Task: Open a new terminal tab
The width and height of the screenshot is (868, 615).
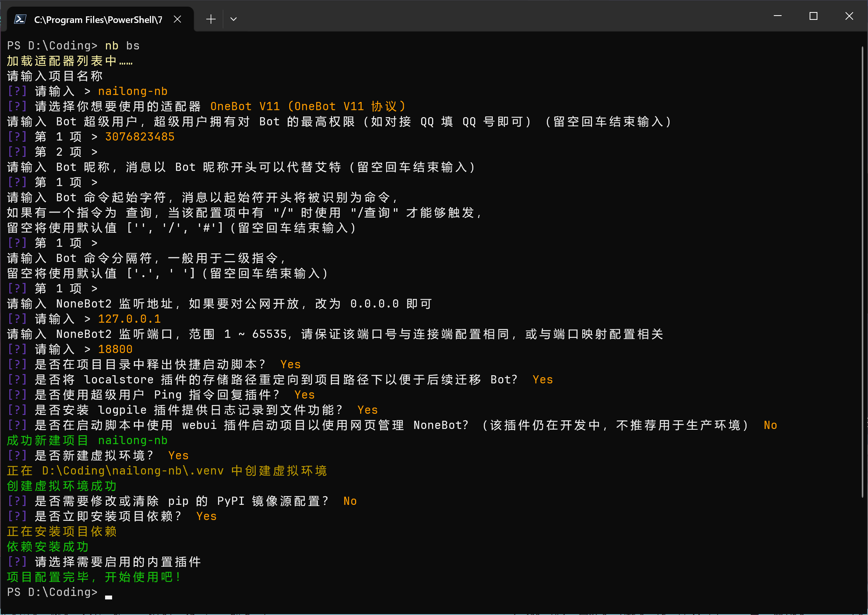Action: (211, 19)
